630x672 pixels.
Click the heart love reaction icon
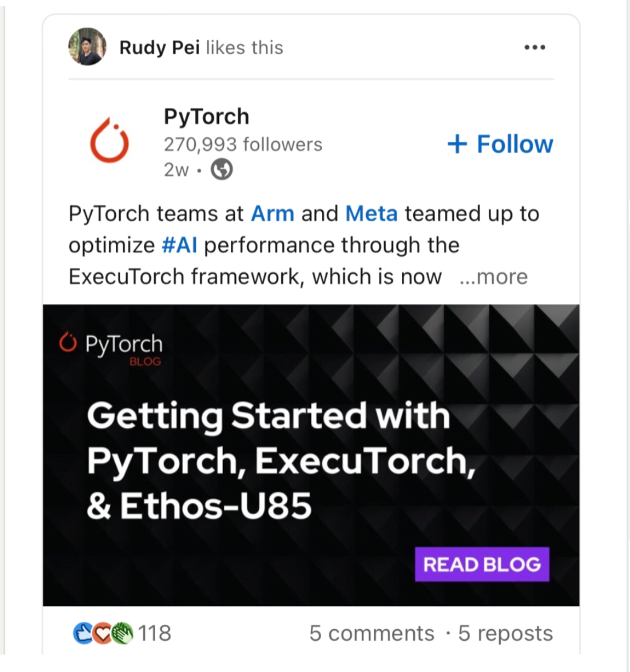[x=102, y=633]
